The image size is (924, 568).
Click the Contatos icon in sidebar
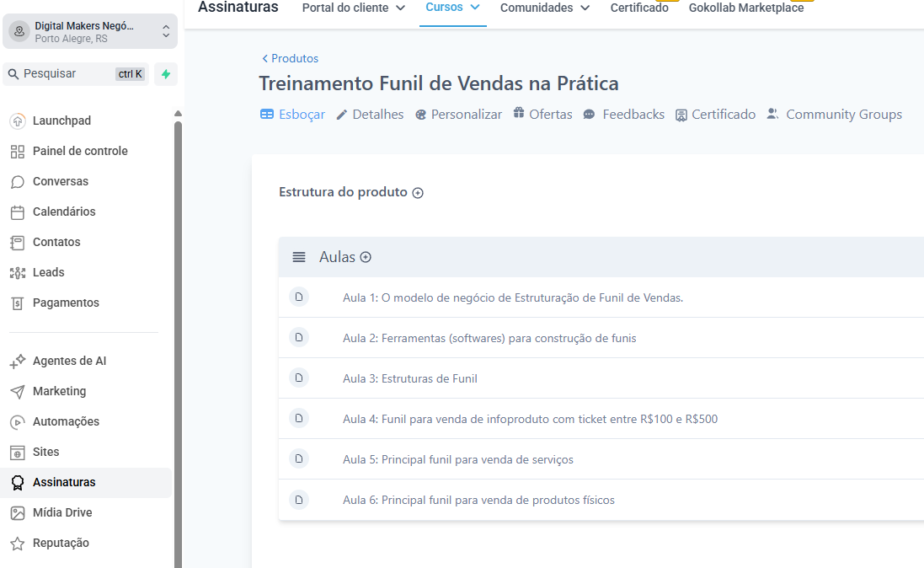(18, 243)
